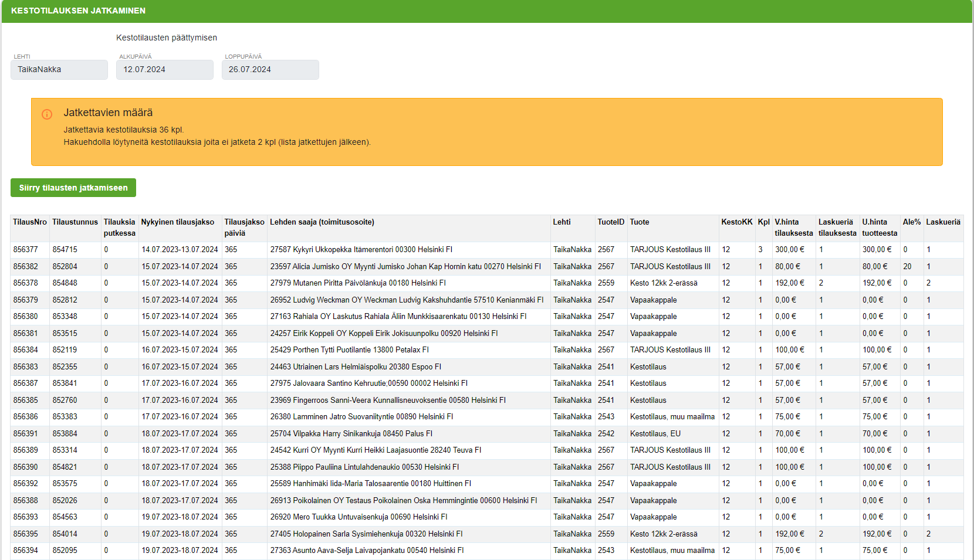The height and width of the screenshot is (560, 974).
Task: Click the Alkupäivä field 12.07.2024
Action: pyautogui.click(x=165, y=69)
